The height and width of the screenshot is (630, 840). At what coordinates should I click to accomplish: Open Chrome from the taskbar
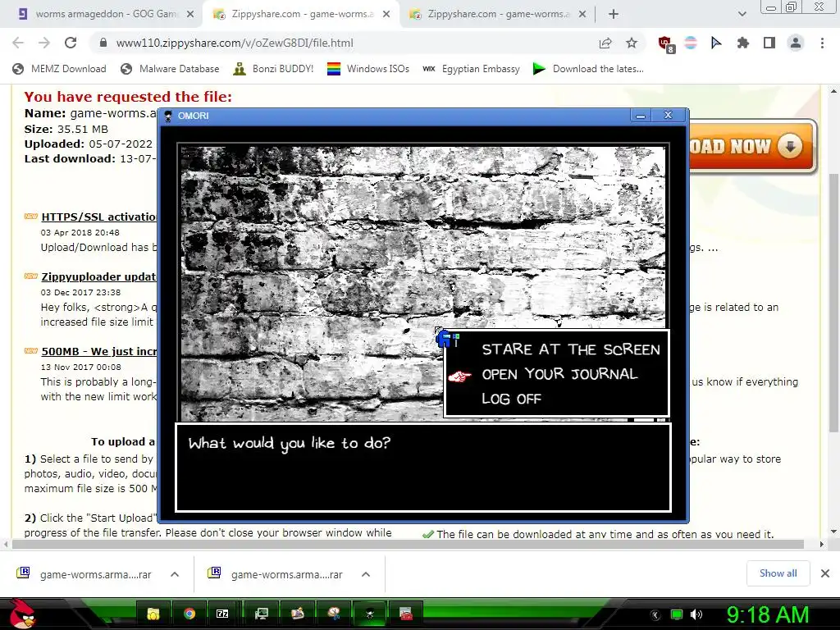click(x=189, y=614)
